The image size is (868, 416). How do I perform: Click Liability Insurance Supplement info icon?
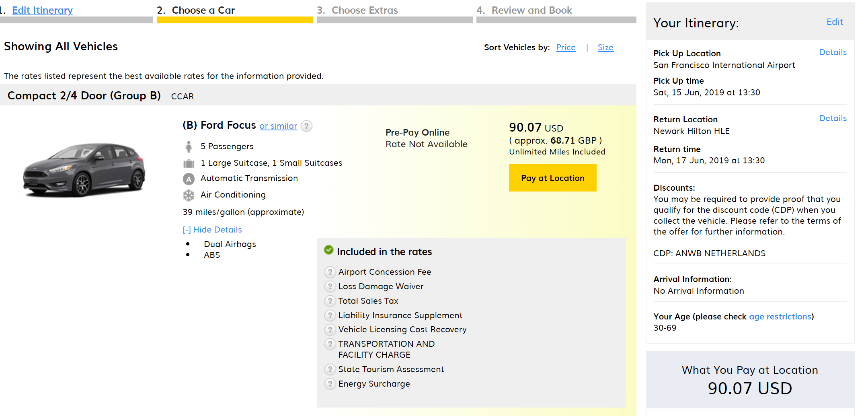point(330,315)
